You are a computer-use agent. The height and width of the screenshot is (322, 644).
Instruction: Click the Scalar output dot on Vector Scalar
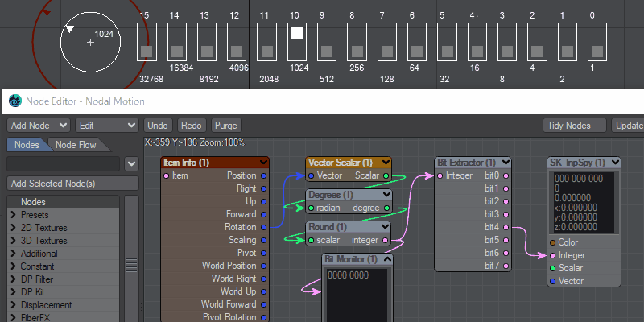tap(386, 175)
